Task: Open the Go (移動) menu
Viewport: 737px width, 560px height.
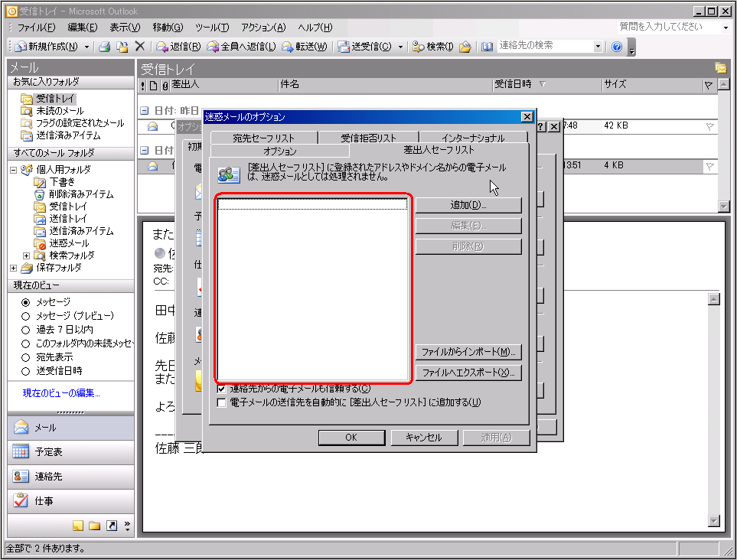Action: (x=168, y=28)
